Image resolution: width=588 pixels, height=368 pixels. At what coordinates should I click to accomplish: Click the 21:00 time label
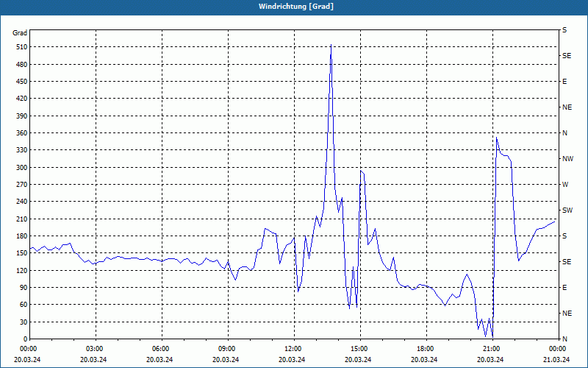coord(492,349)
